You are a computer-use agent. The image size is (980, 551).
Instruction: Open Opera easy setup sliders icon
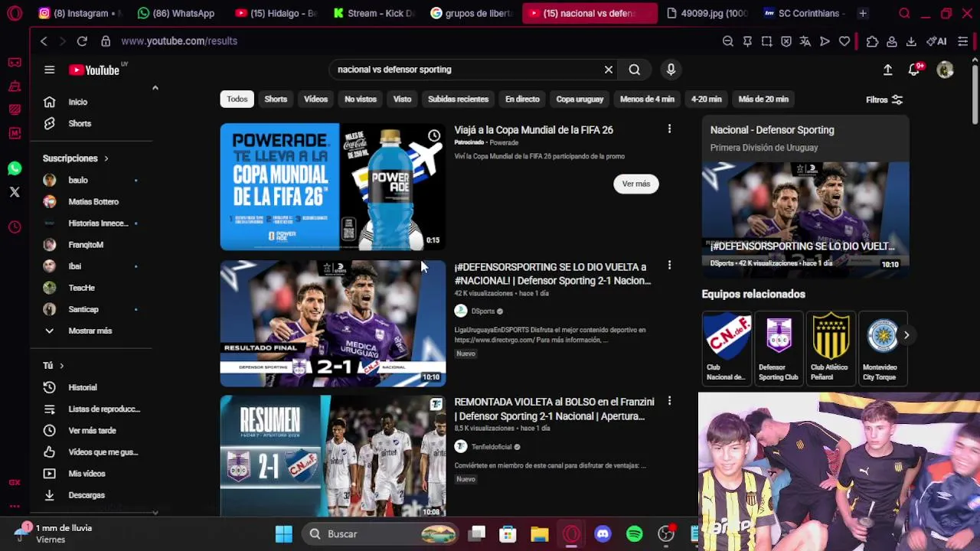coord(963,41)
